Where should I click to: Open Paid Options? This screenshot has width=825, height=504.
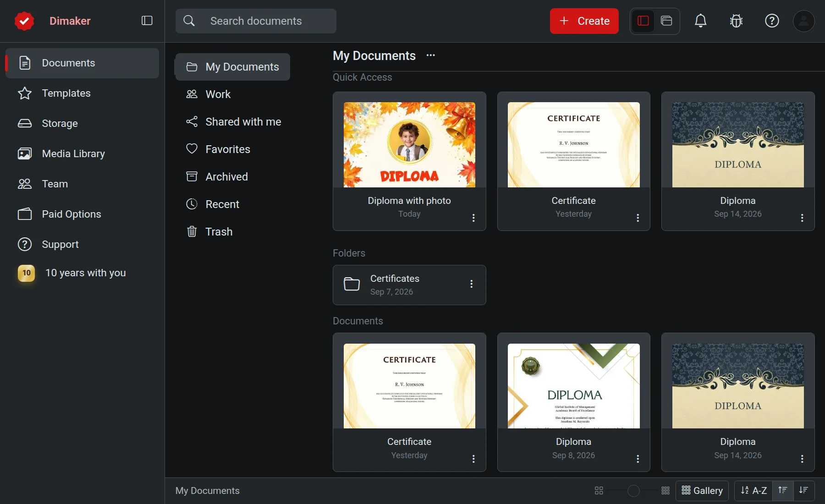(x=82, y=214)
